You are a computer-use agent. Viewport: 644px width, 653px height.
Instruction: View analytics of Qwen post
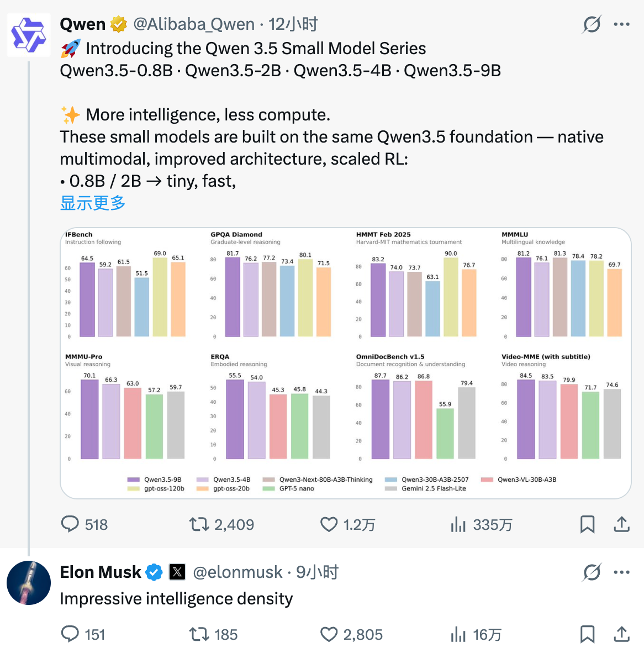(x=458, y=524)
